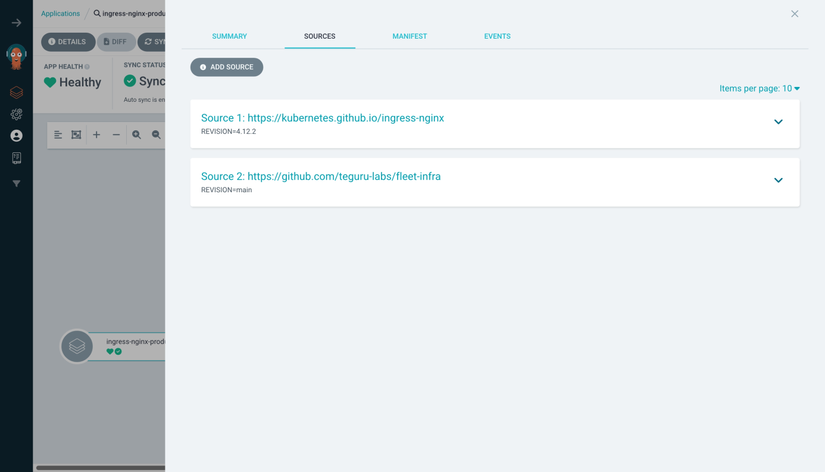Open the Events tab
The height and width of the screenshot is (472, 825).
click(497, 36)
